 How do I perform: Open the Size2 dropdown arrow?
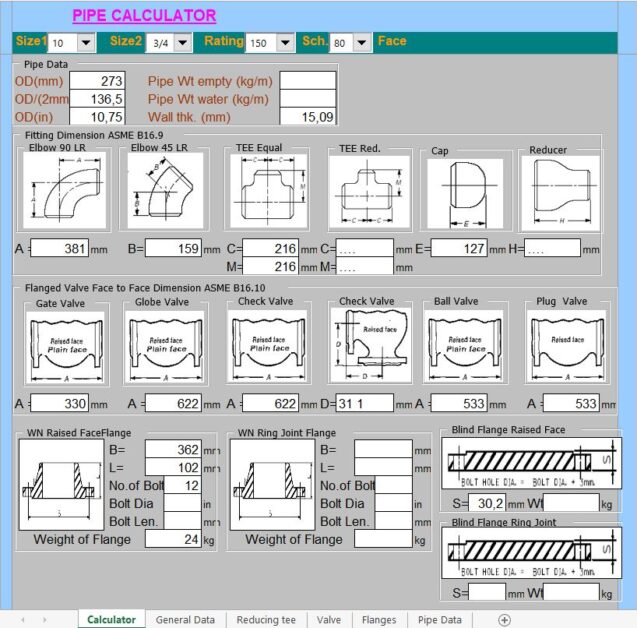(183, 43)
